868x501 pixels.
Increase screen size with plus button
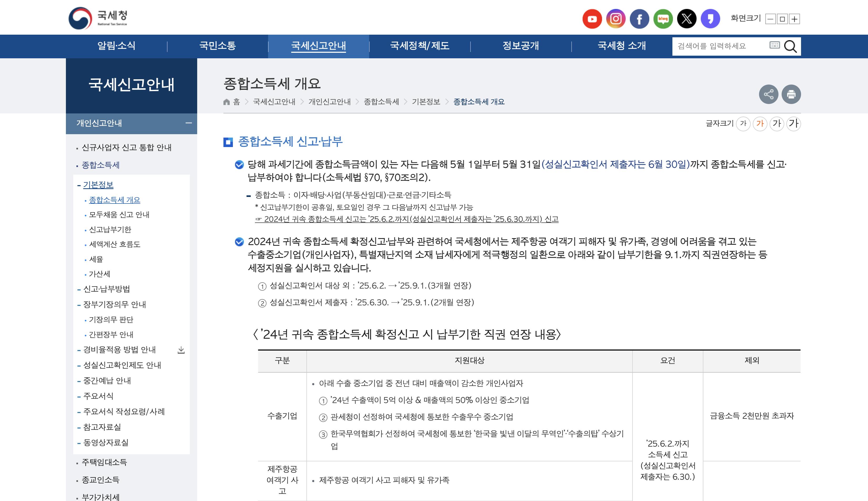coord(794,19)
